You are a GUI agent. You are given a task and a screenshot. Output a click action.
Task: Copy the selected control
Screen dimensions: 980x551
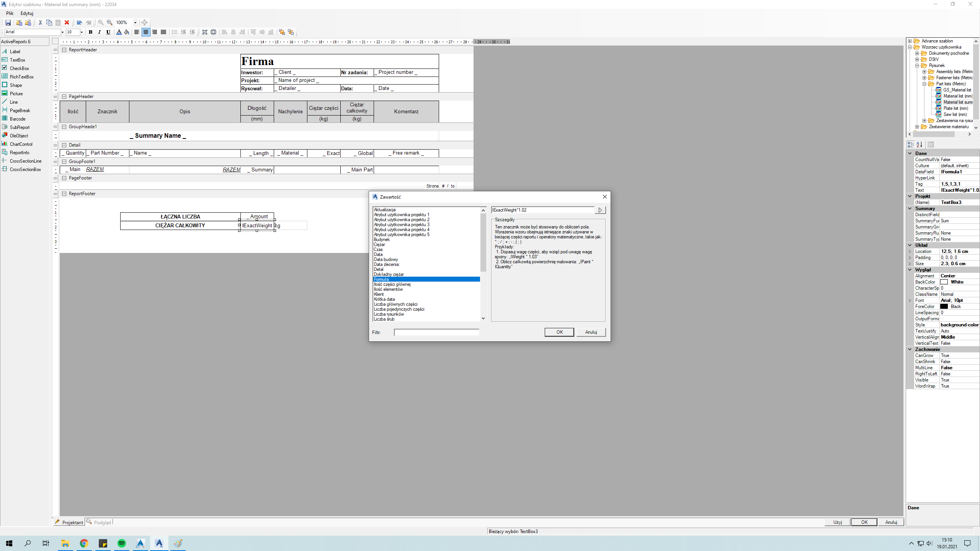[x=49, y=23]
